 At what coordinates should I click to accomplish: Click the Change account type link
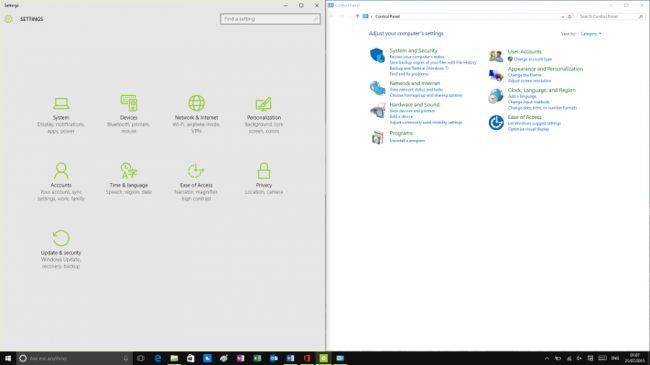click(x=533, y=59)
